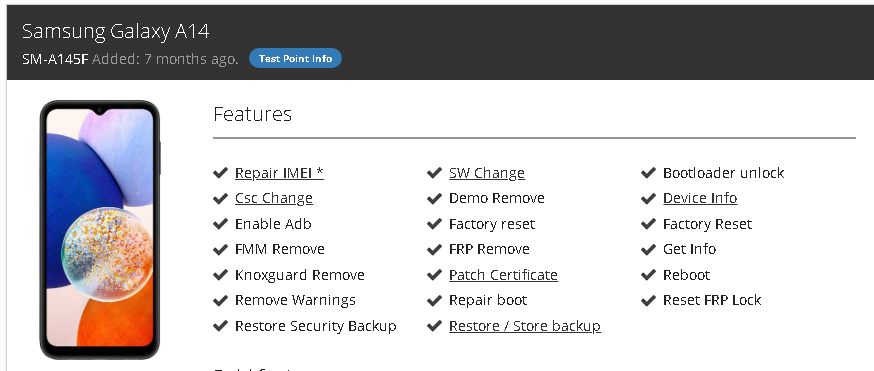Click the checkmark beside Bootloader unlock

pyautogui.click(x=648, y=173)
